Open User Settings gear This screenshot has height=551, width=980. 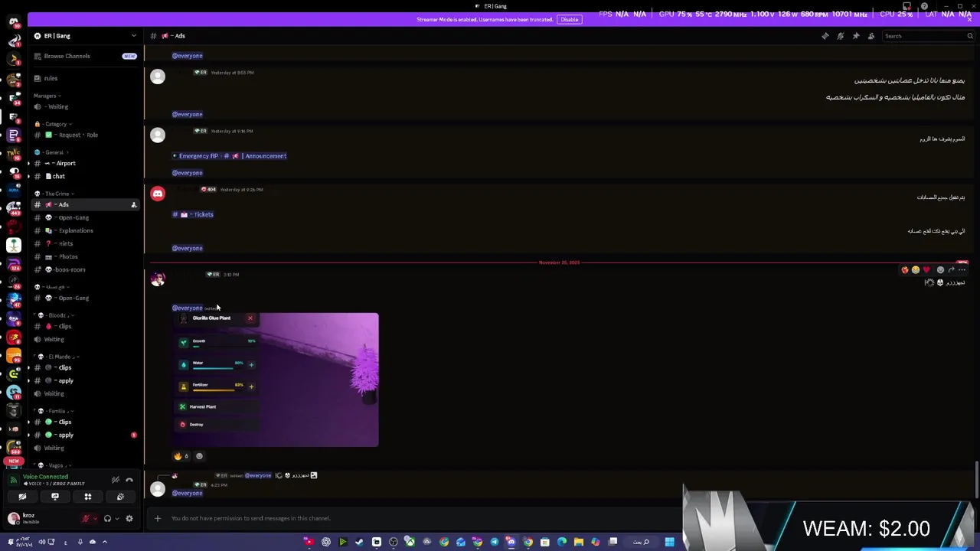129,519
